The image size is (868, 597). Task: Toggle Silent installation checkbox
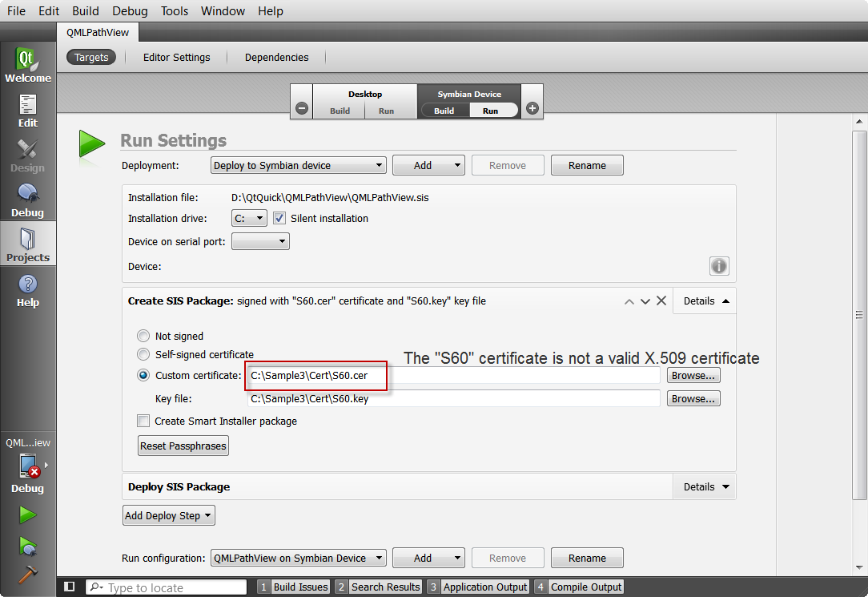279,218
